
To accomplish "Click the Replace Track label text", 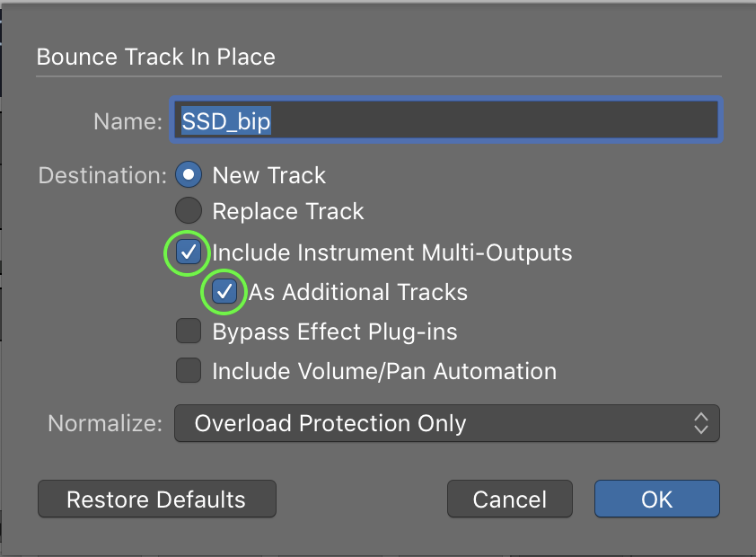I will (x=288, y=212).
